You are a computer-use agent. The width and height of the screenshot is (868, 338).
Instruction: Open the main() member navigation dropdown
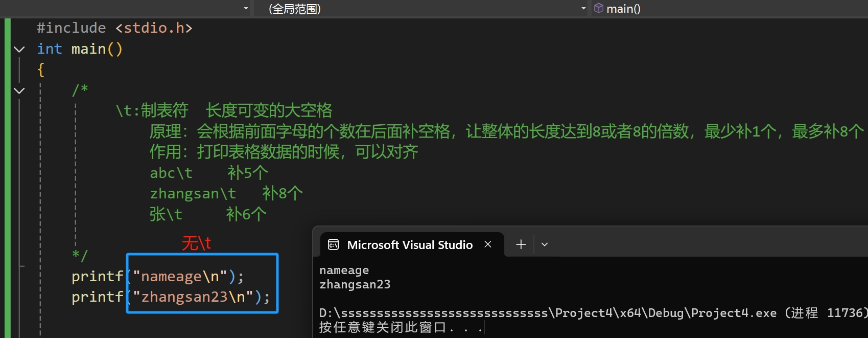(730, 9)
